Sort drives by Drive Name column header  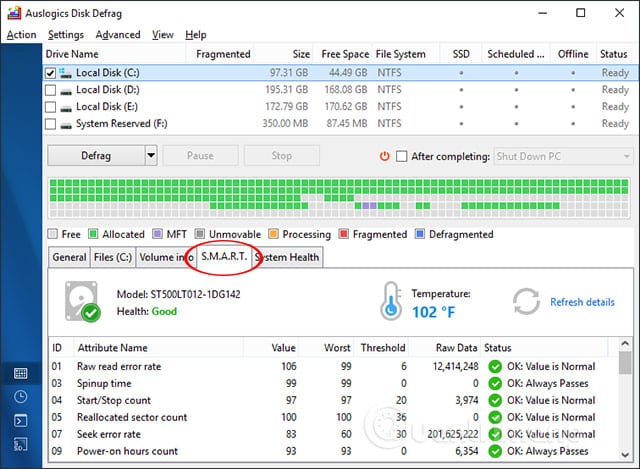(x=114, y=54)
